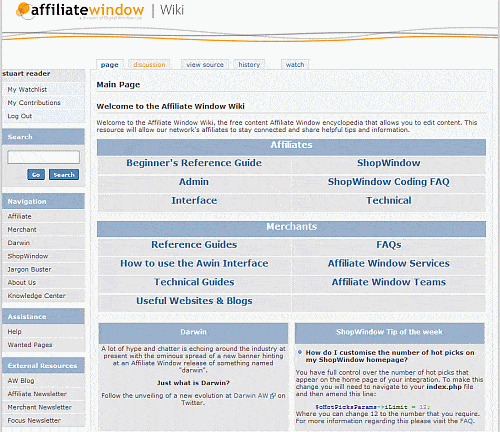Open Reference Guides under Merchants
Viewport: 500px width, 432px height.
[x=194, y=245]
